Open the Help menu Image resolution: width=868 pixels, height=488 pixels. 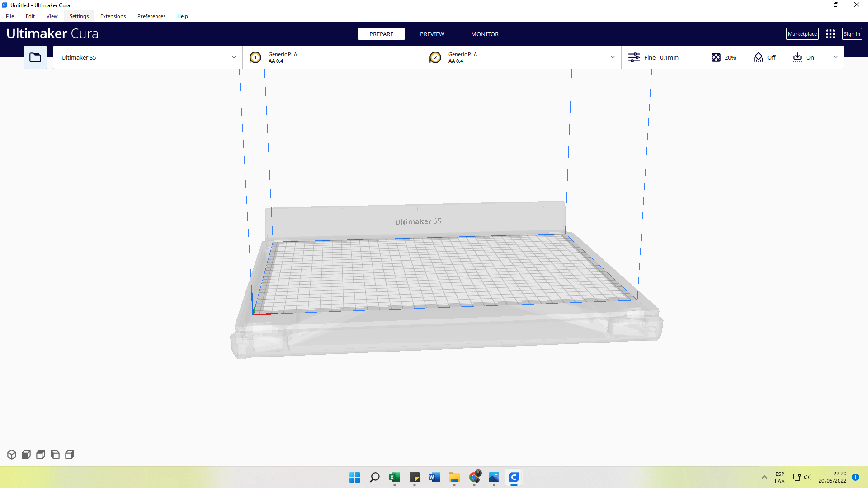coord(183,16)
